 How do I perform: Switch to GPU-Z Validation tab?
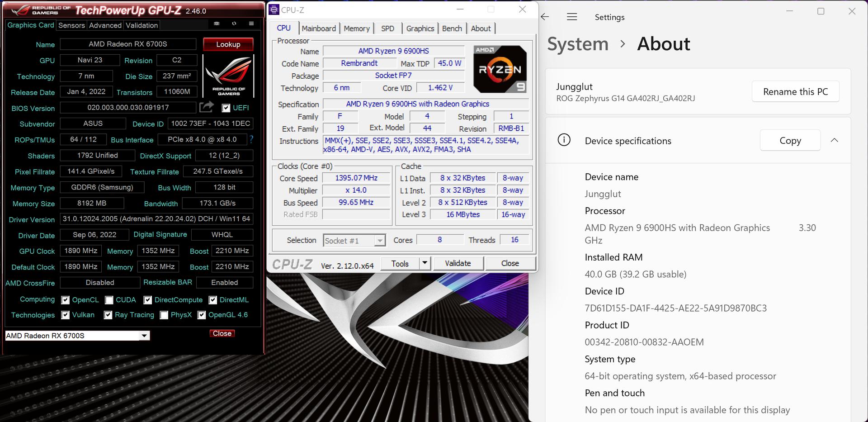[142, 25]
